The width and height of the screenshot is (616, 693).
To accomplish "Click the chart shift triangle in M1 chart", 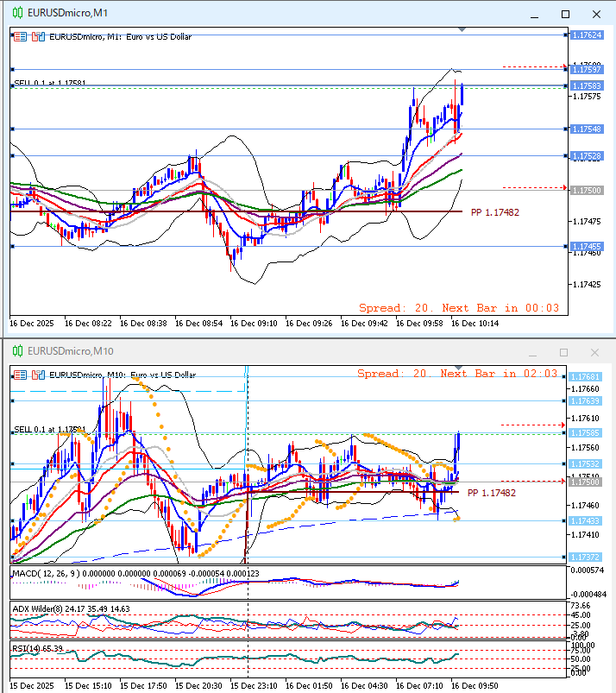I will (462, 30).
